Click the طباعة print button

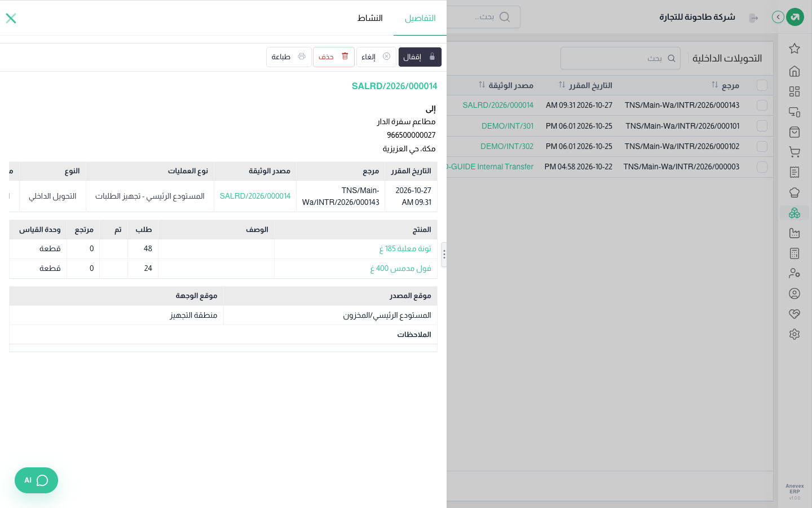289,57
